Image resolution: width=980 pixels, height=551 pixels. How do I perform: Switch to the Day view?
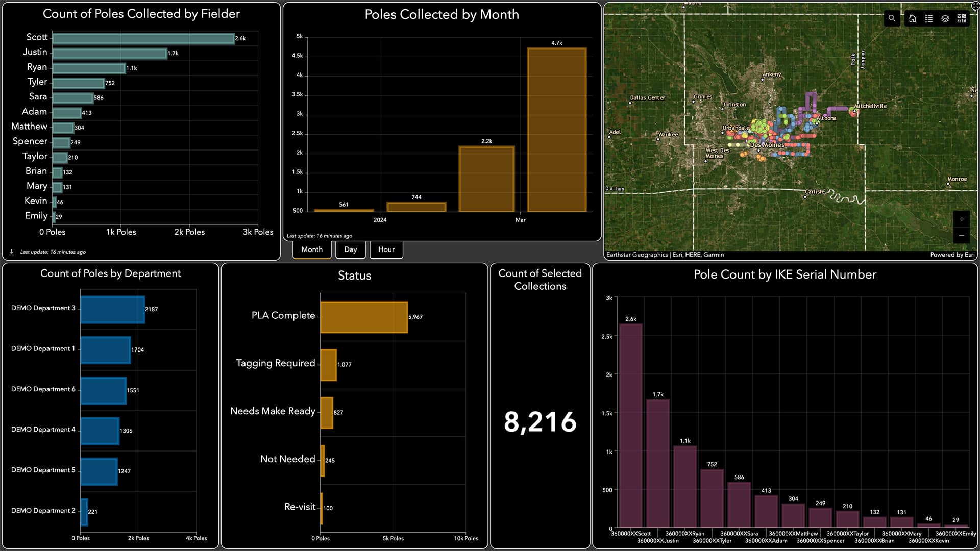350,249
